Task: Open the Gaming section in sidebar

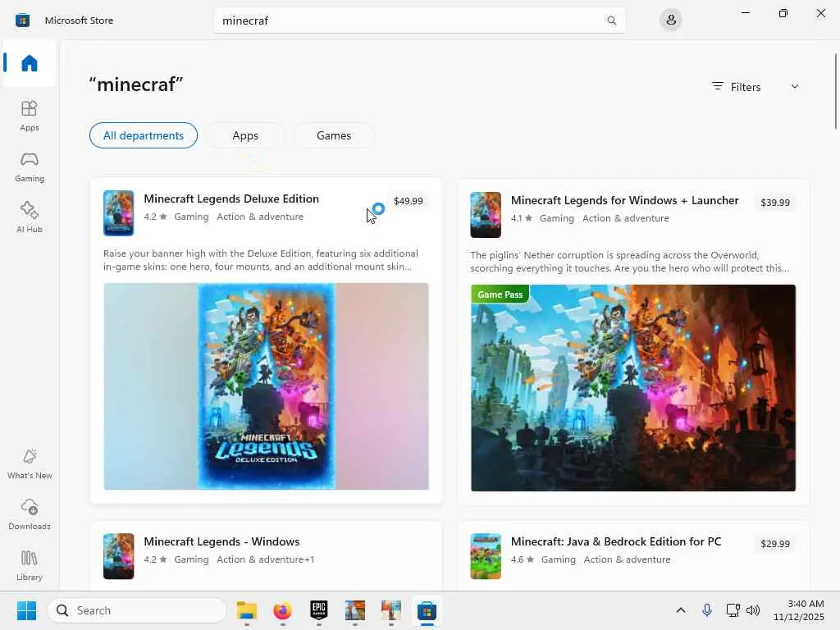Action: pos(30,167)
